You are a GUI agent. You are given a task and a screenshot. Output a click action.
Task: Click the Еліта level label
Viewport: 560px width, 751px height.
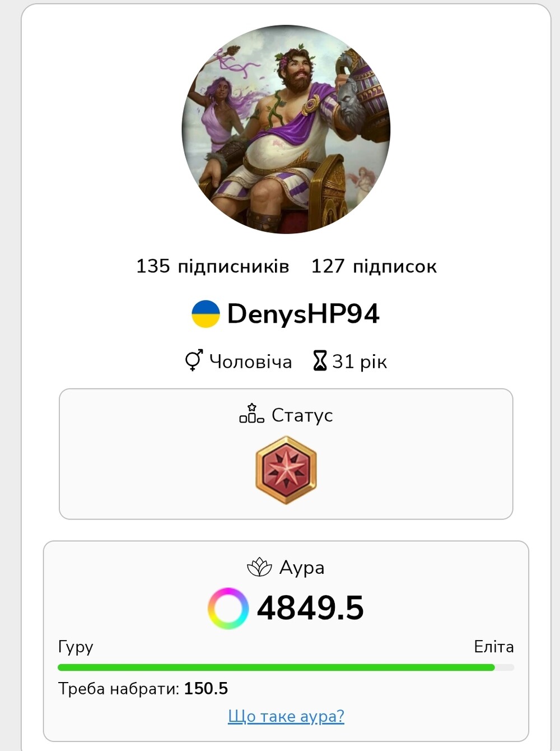(494, 646)
